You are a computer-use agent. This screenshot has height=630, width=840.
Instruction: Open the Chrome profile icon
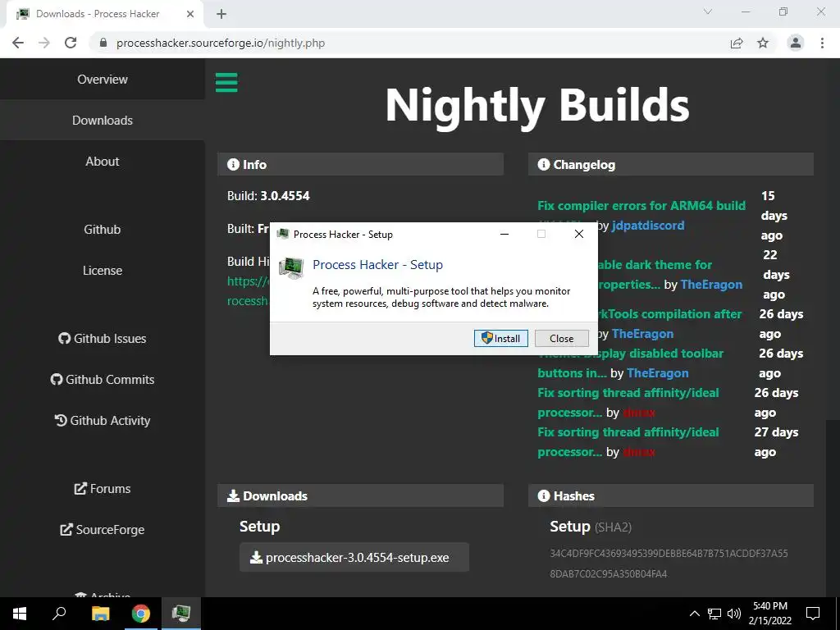(x=796, y=43)
